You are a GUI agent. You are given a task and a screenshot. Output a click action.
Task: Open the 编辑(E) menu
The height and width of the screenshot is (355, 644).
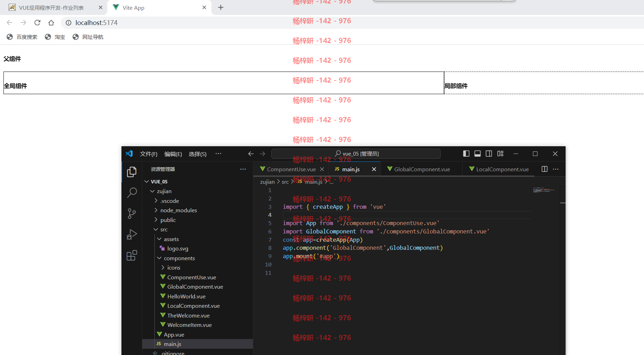pos(173,154)
